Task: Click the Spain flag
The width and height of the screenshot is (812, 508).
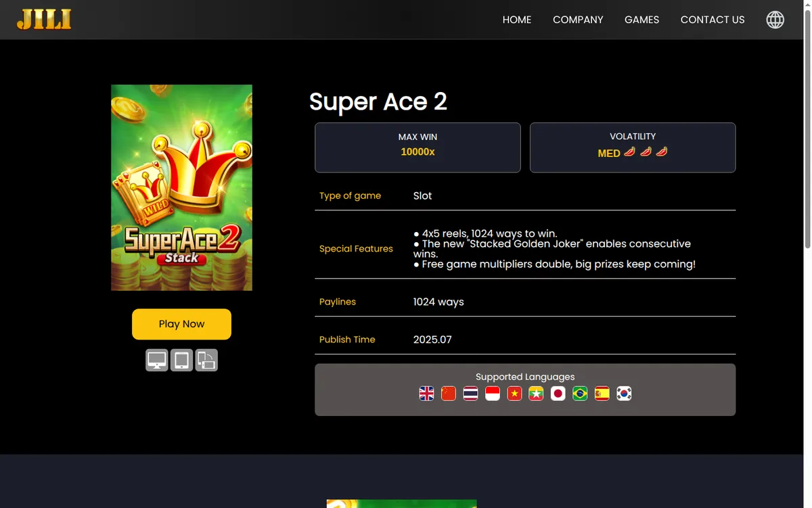Action: click(602, 394)
